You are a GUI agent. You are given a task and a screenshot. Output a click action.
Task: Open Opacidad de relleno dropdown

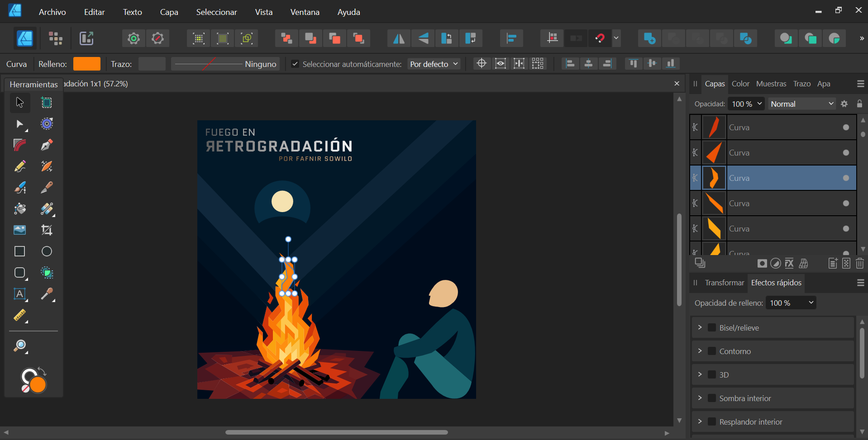pos(791,303)
